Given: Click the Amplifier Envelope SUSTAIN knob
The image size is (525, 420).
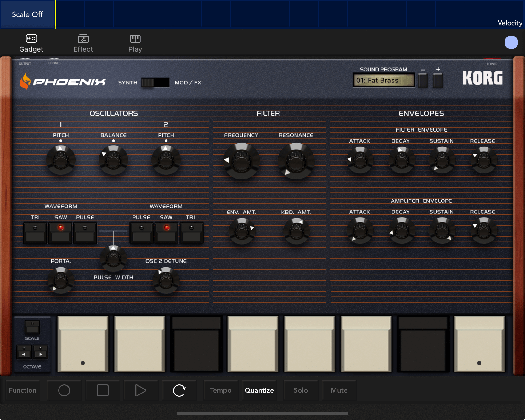Looking at the screenshot, I should 442,231.
